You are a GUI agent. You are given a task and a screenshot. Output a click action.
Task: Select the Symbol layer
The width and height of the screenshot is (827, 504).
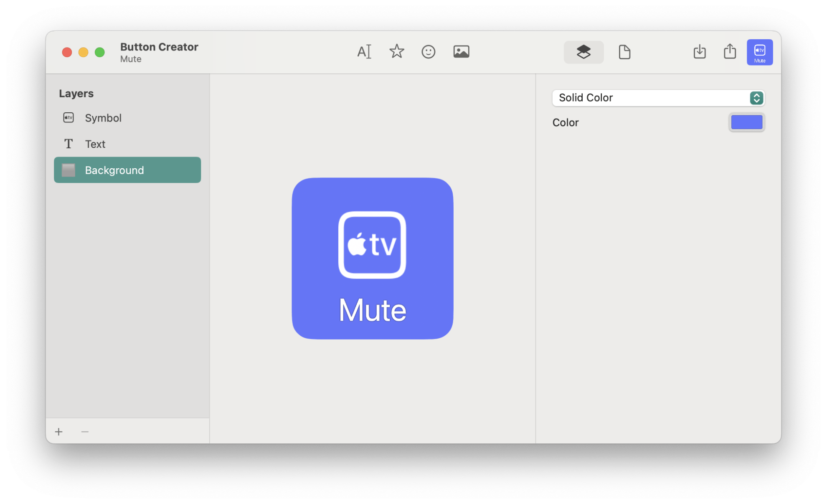(127, 118)
